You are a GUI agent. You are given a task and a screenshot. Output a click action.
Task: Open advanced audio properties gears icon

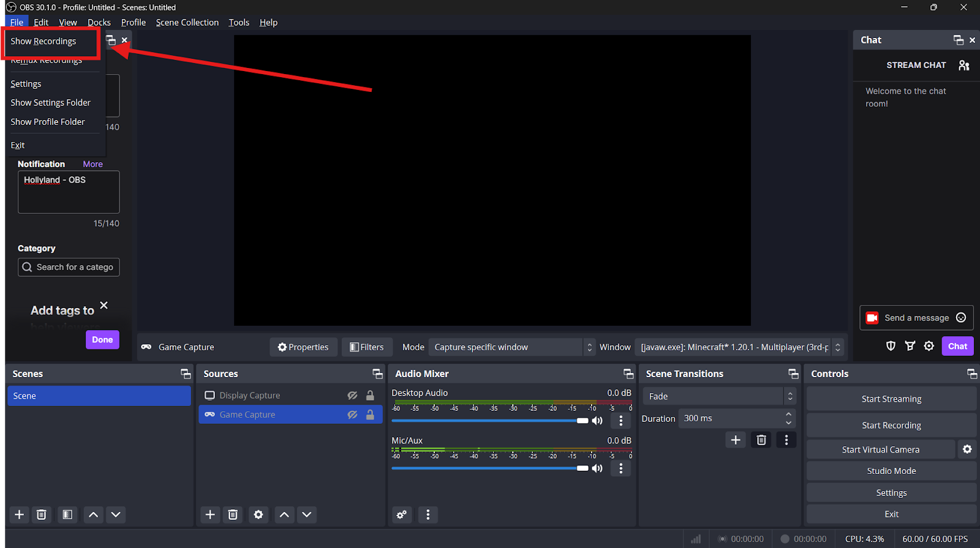(x=402, y=514)
